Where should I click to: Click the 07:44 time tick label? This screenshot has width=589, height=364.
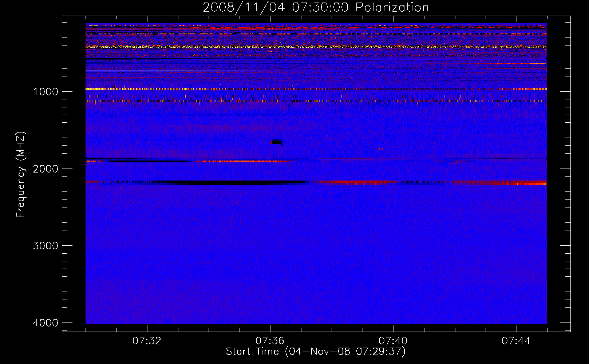pyautogui.click(x=516, y=341)
